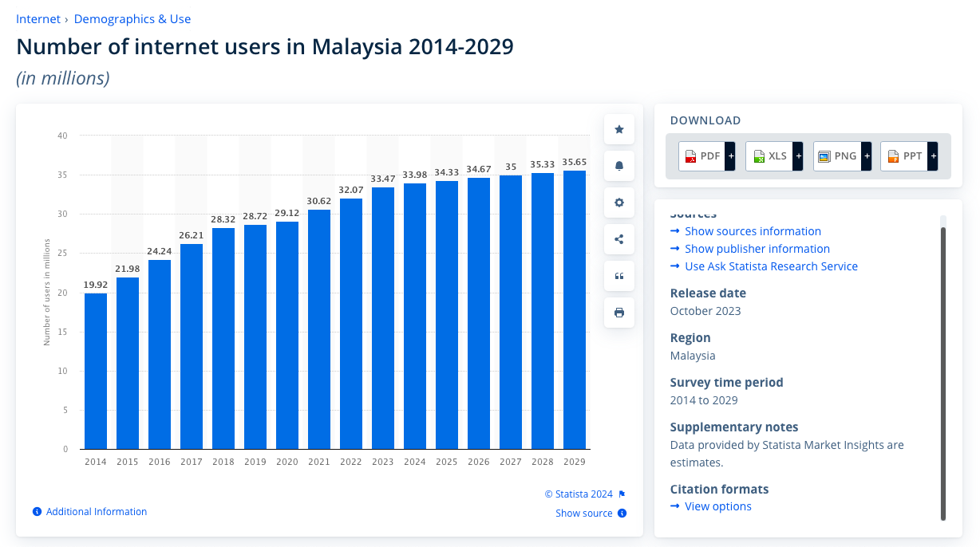Click the flag icon beside Statista 2024
The image size is (980, 547).
click(622, 494)
